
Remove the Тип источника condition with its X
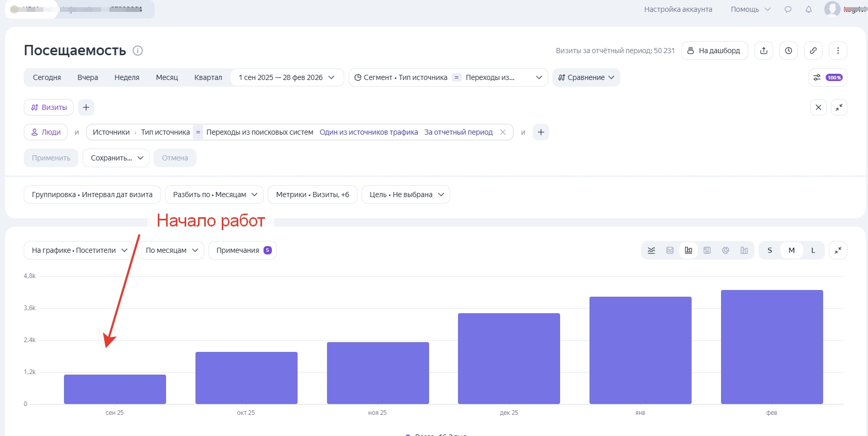[503, 132]
